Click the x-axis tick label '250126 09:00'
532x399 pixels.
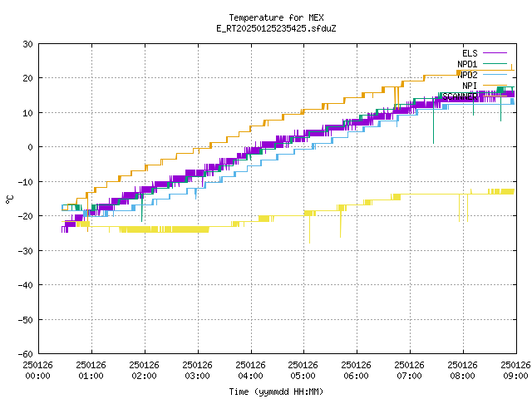click(x=515, y=370)
